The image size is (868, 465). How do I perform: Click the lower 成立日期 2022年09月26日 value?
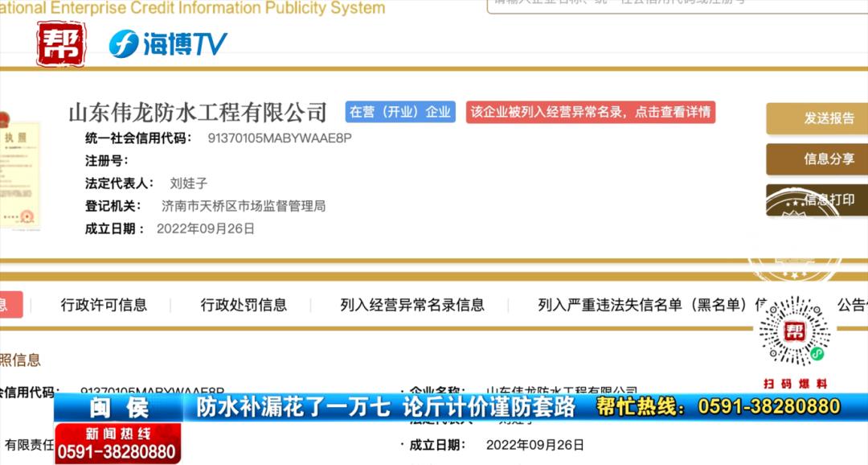coord(534,445)
